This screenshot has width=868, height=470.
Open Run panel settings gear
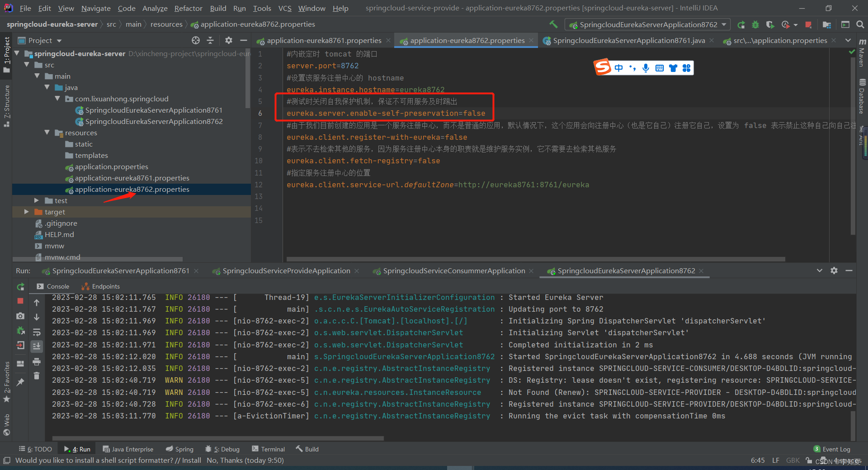pyautogui.click(x=834, y=271)
